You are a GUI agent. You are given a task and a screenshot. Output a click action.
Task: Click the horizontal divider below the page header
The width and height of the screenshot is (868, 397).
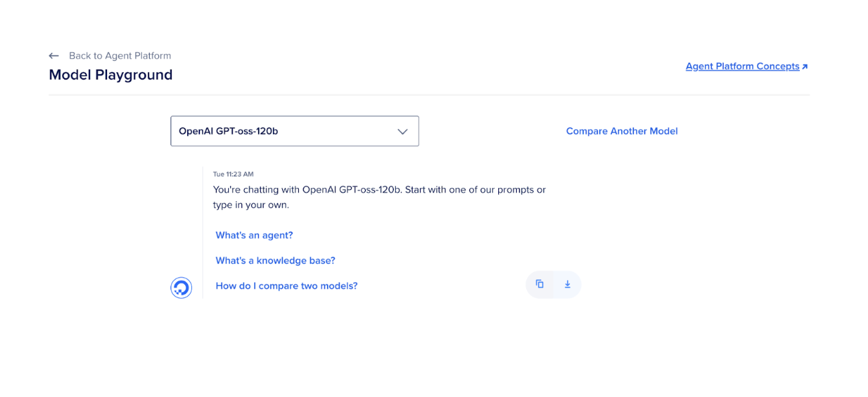click(x=429, y=95)
